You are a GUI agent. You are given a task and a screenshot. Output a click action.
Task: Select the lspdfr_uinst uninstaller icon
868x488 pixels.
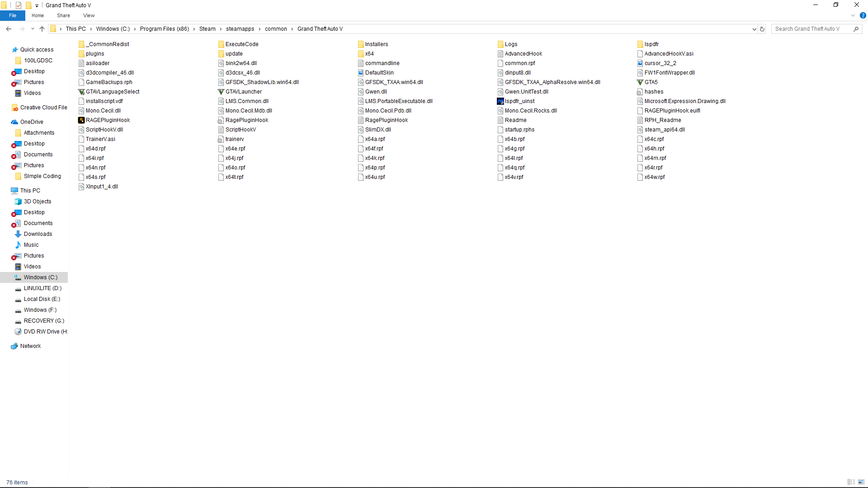tap(500, 101)
